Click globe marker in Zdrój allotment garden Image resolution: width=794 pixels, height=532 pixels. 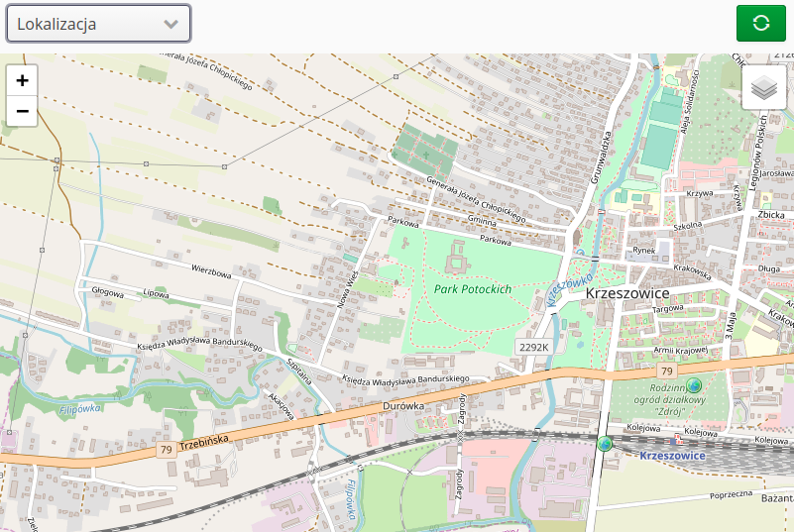tap(694, 385)
